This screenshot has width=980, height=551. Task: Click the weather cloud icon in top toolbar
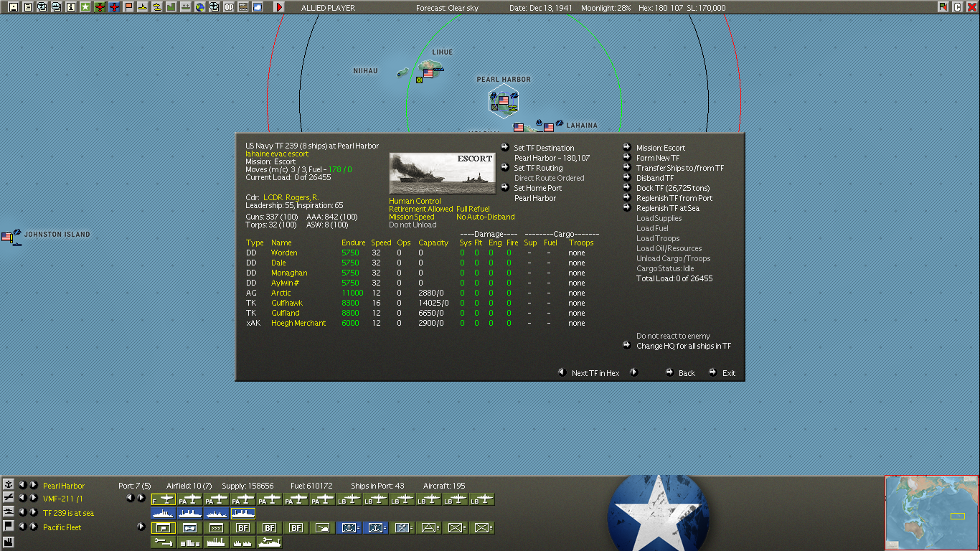258,7
